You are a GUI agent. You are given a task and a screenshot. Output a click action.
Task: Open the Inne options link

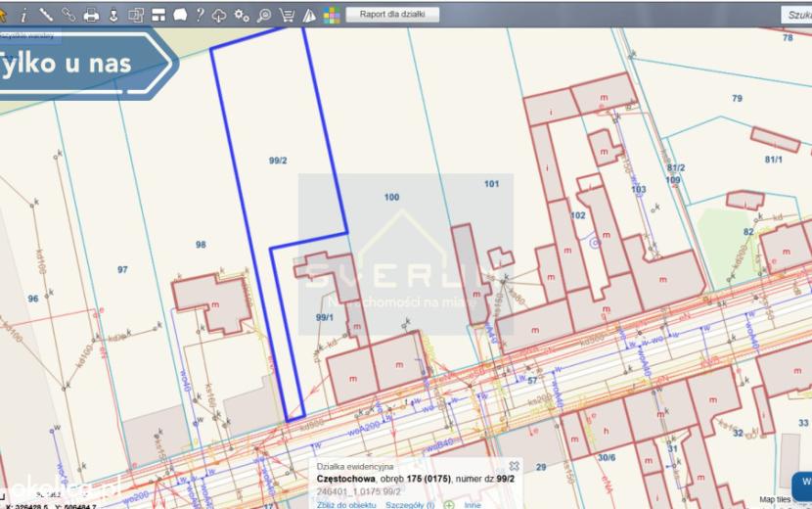pyautogui.click(x=473, y=505)
